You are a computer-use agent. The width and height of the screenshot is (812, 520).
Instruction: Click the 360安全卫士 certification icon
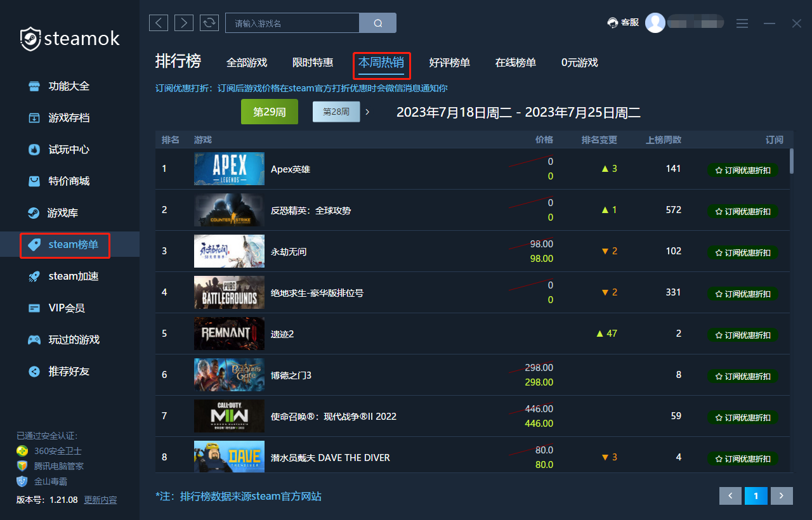tap(22, 451)
